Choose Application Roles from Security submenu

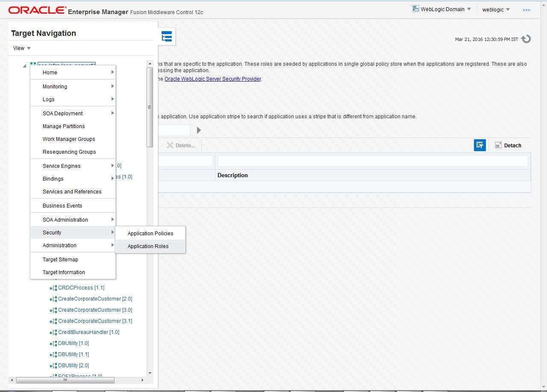[150, 246]
